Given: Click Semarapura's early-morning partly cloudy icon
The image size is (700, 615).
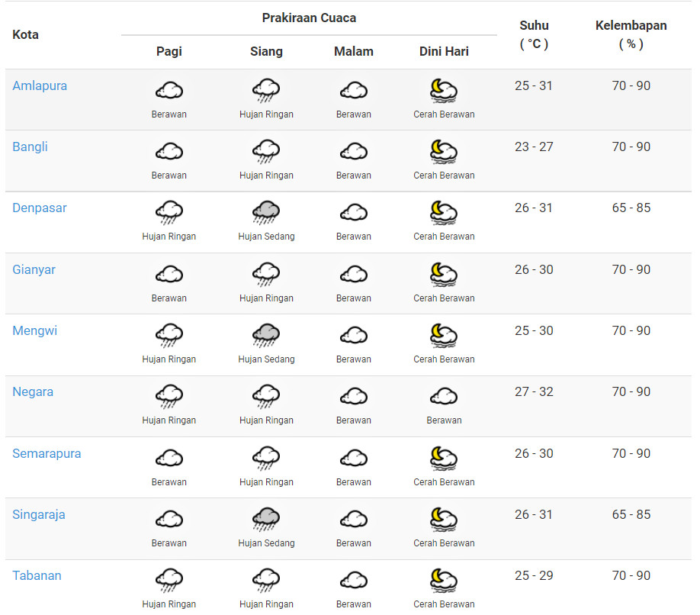Looking at the screenshot, I should click(x=444, y=459).
